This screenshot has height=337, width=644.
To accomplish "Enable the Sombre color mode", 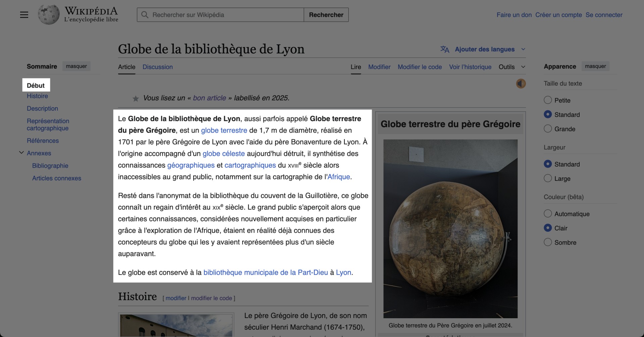I will click(x=547, y=242).
